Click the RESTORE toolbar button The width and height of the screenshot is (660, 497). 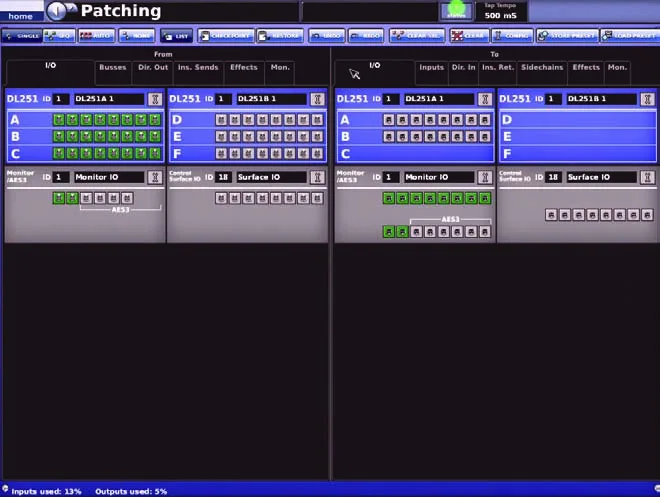click(x=280, y=36)
